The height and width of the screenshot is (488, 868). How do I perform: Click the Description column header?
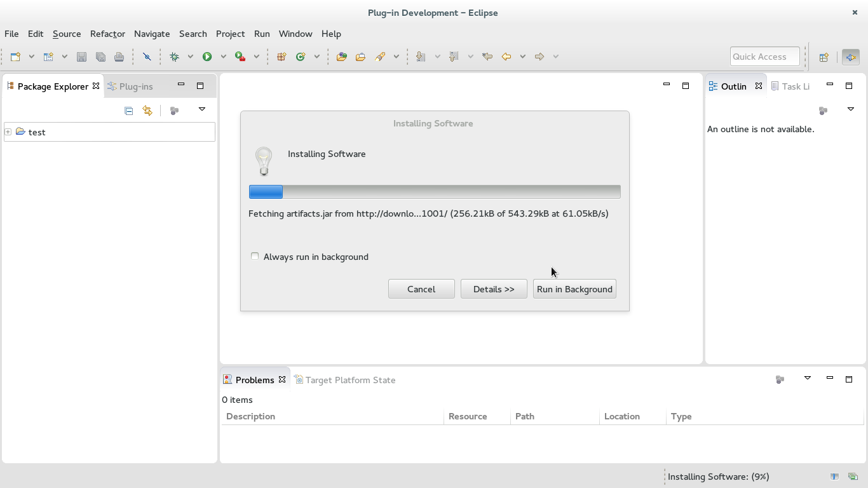point(332,416)
